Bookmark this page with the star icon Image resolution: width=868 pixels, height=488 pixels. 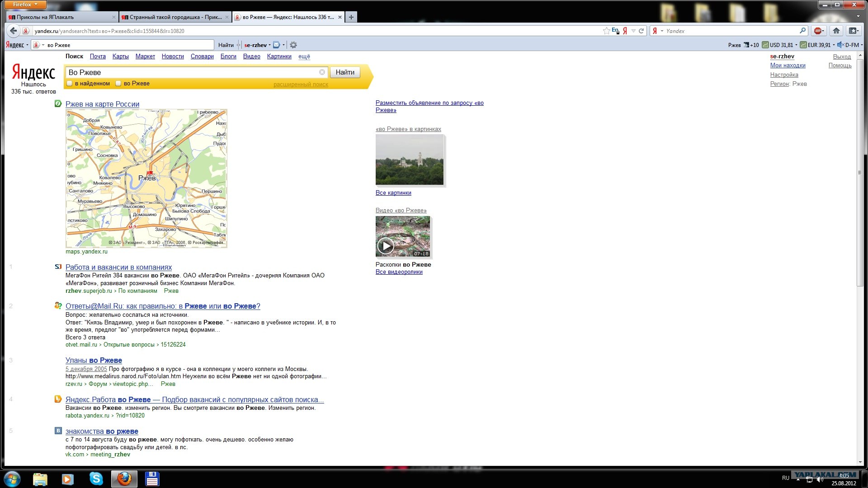tap(606, 31)
